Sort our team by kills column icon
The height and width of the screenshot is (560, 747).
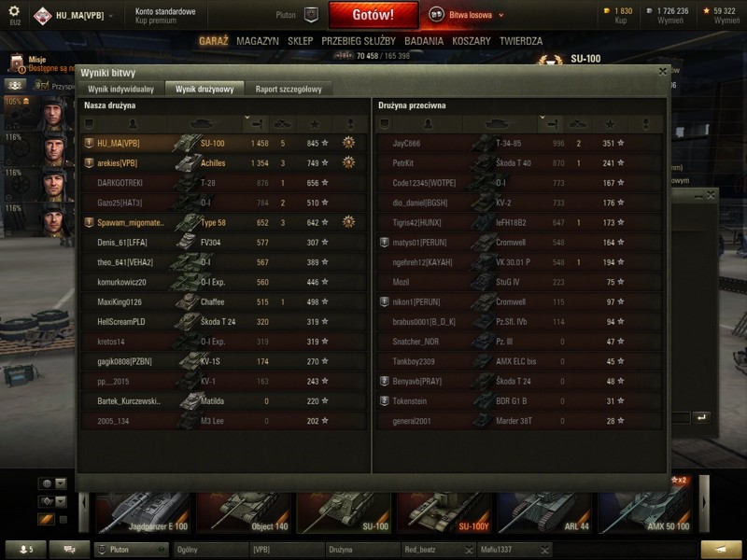[282, 125]
